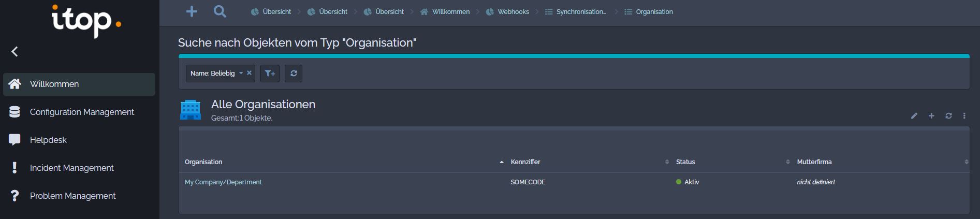This screenshot has height=219, width=980.
Task: Refresh Alle Organisationen list
Action: tap(948, 116)
